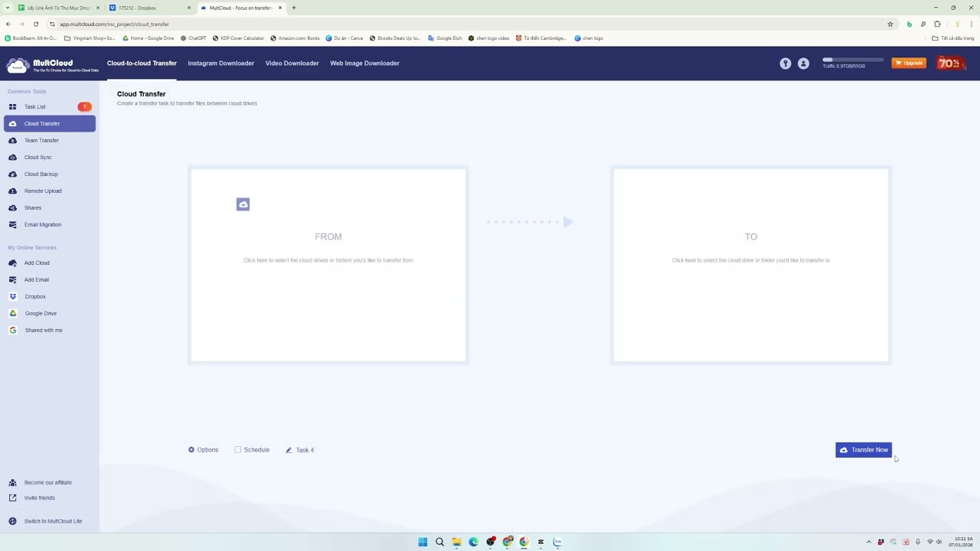Viewport: 980px width, 551px height.
Task: Open Cloud Sync in the sidebar
Action: tap(49, 157)
